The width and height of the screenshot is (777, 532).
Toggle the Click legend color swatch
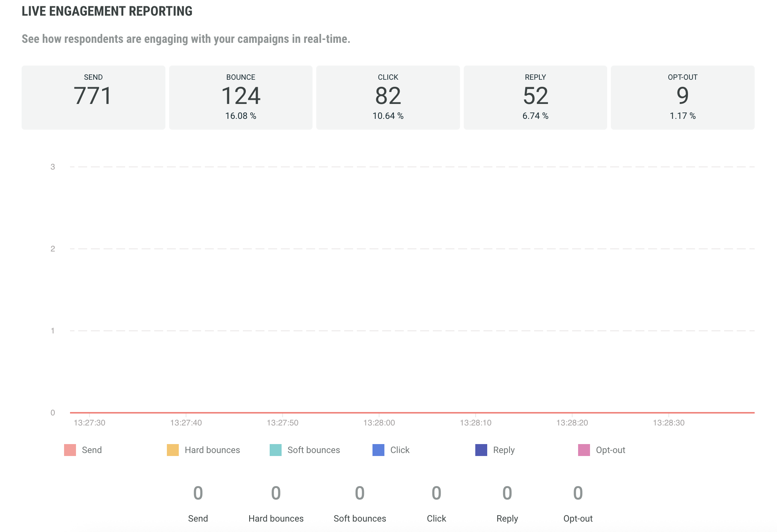[x=378, y=450]
